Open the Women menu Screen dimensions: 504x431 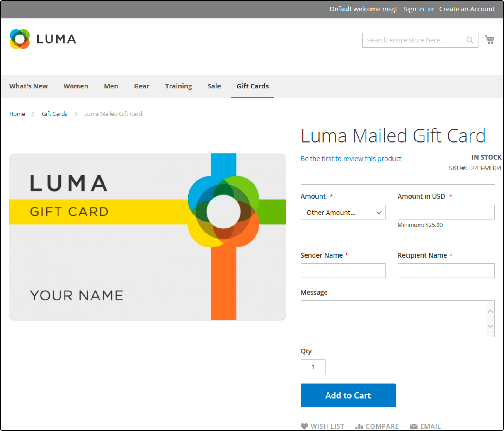tap(76, 86)
